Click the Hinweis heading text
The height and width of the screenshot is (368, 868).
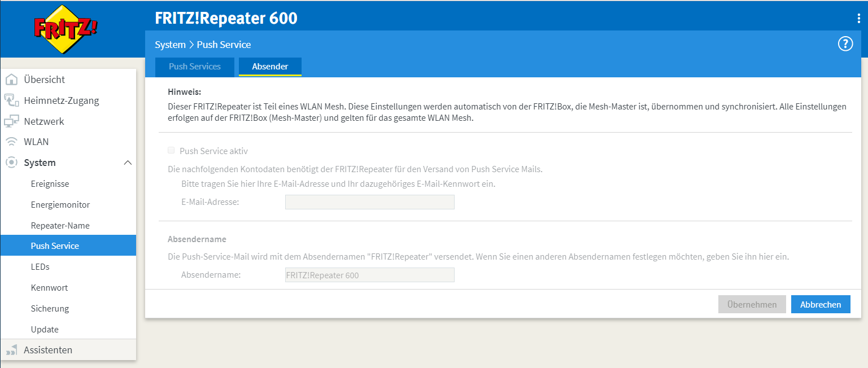[185, 91]
